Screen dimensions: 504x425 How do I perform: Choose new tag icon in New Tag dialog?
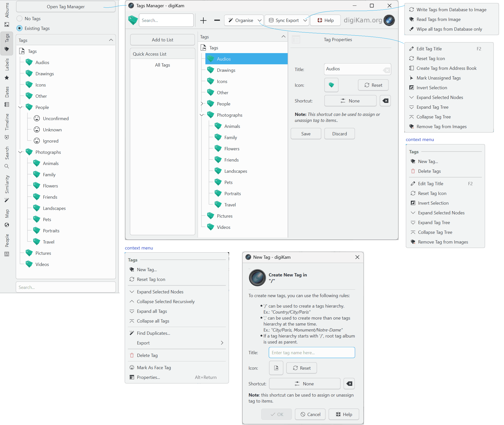click(x=276, y=368)
